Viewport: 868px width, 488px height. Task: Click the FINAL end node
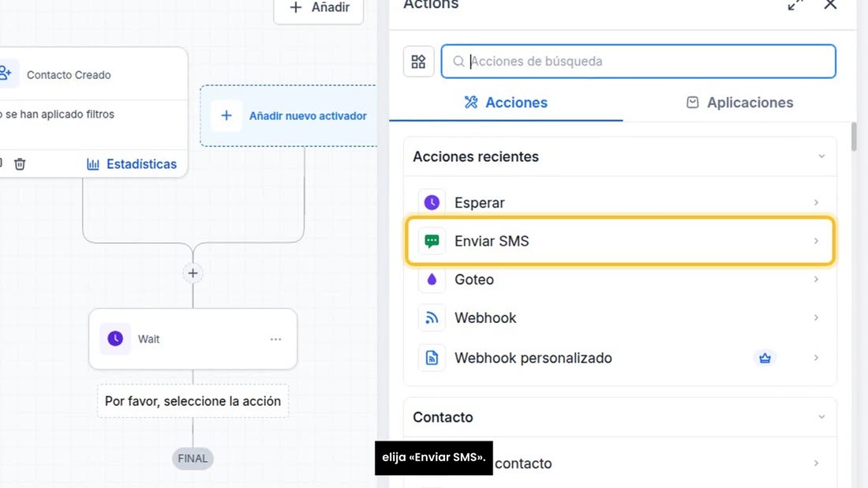point(193,459)
